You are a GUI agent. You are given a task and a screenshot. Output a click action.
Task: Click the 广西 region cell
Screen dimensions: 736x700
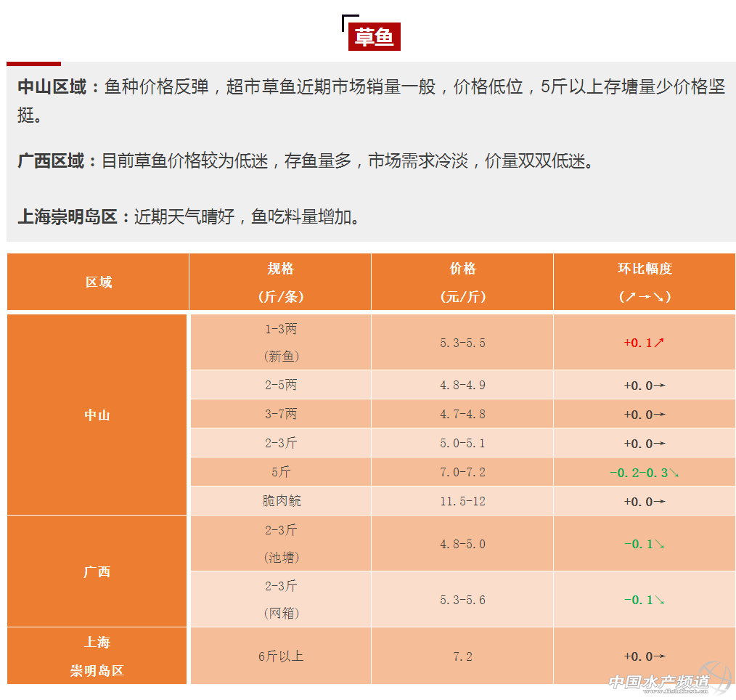tap(97, 572)
